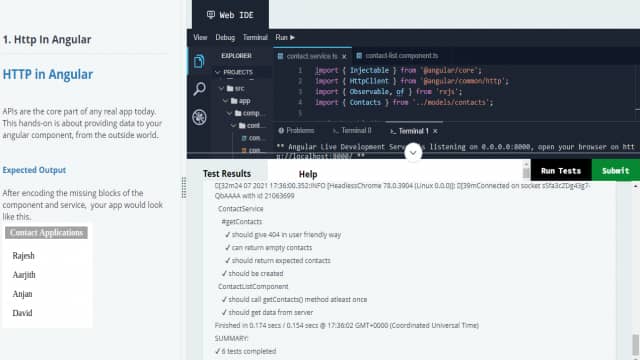Click the 'ContactService' test suite line
Viewport: 640px width, 360px height.
241,209
